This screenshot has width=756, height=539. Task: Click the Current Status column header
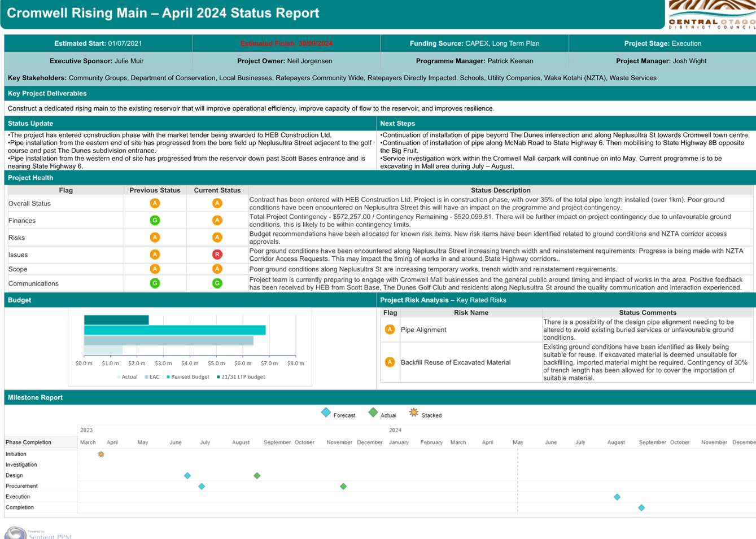217,191
